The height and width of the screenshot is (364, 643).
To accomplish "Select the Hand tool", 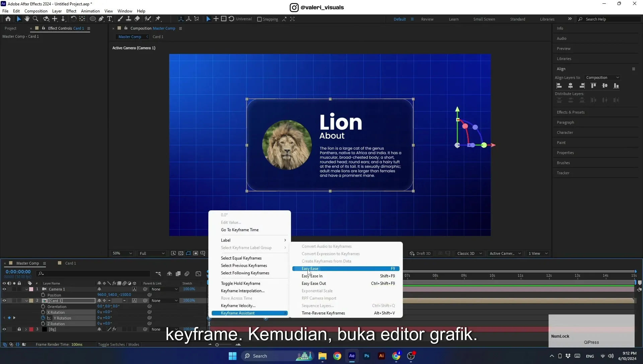I will pos(27,19).
